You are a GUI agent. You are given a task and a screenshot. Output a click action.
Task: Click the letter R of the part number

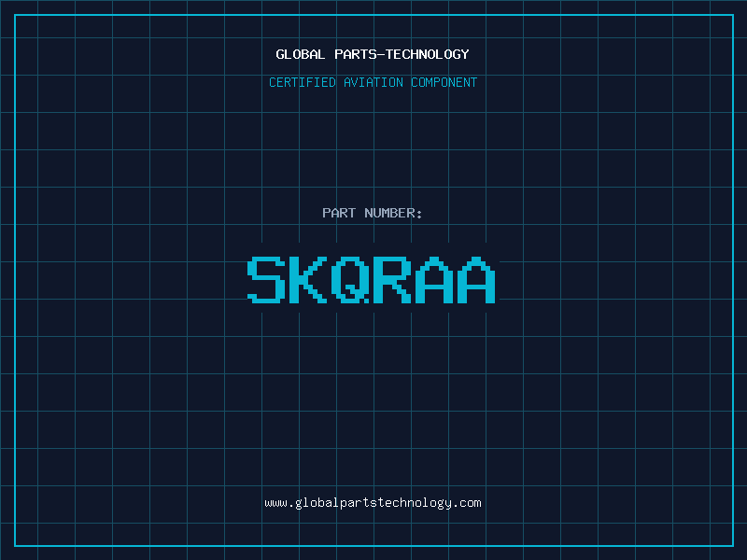coord(392,279)
